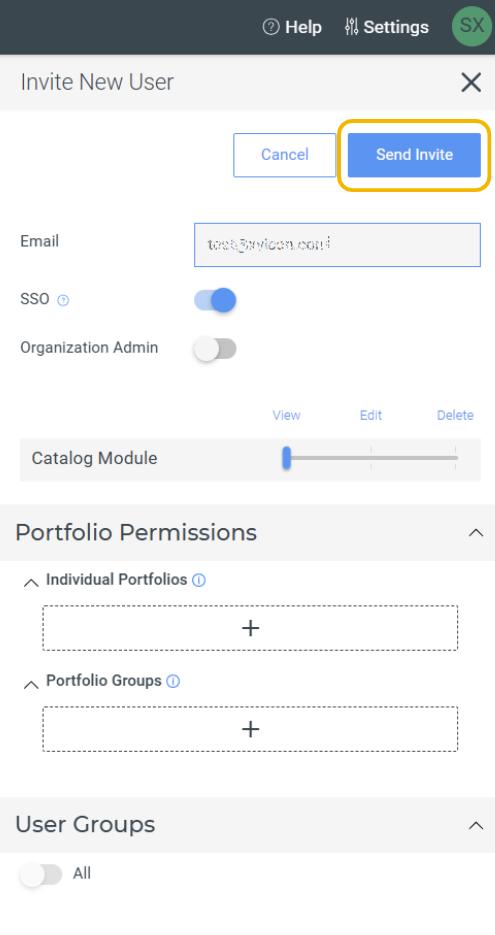Set Catalog Module slider to Edit
Screen dimensions: 495x935
click(x=371, y=458)
